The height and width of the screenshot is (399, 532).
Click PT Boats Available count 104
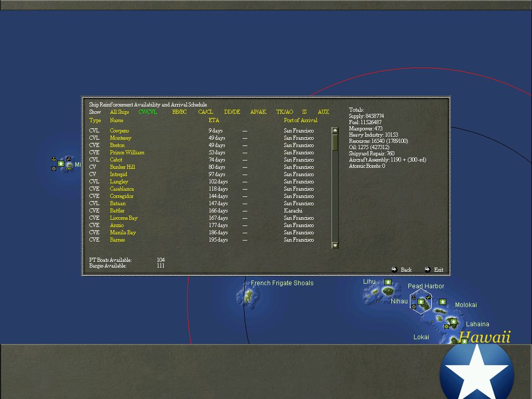(x=161, y=260)
